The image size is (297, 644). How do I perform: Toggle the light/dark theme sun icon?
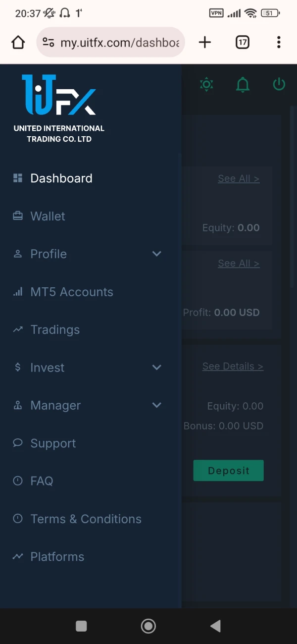click(206, 84)
